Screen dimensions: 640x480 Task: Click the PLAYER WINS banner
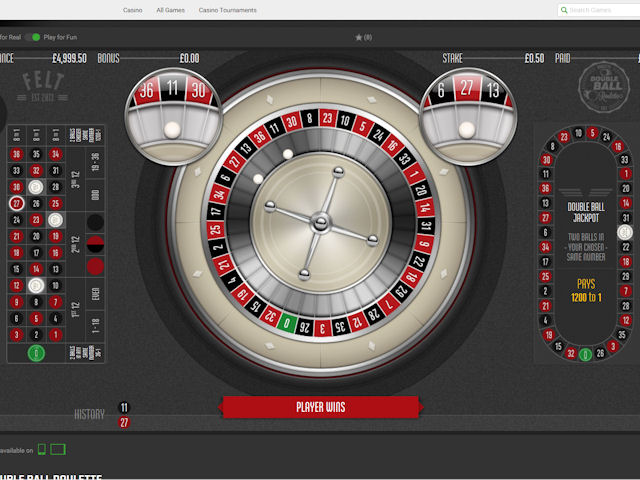(x=321, y=407)
